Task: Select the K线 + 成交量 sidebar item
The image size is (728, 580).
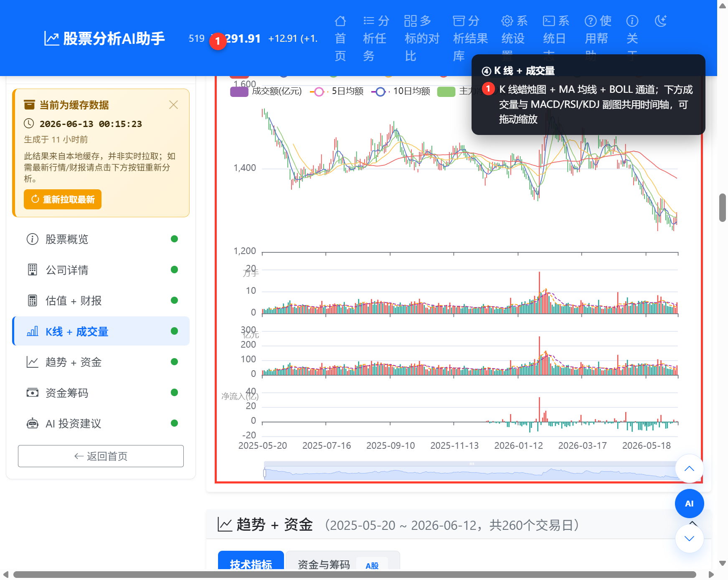Action: 101,331
